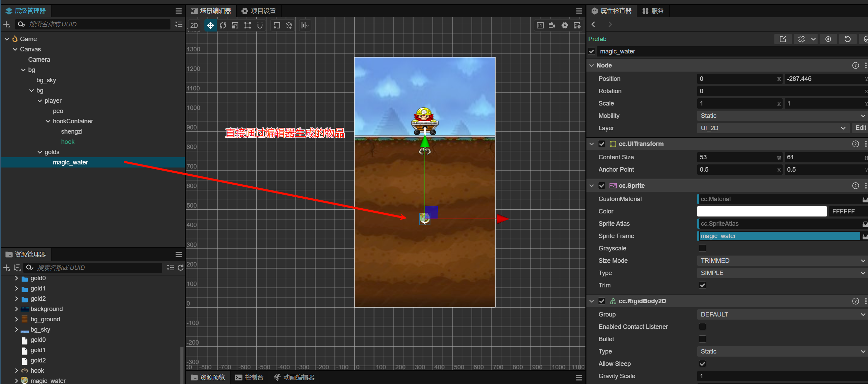Click the snap magnet tool icon

click(260, 25)
